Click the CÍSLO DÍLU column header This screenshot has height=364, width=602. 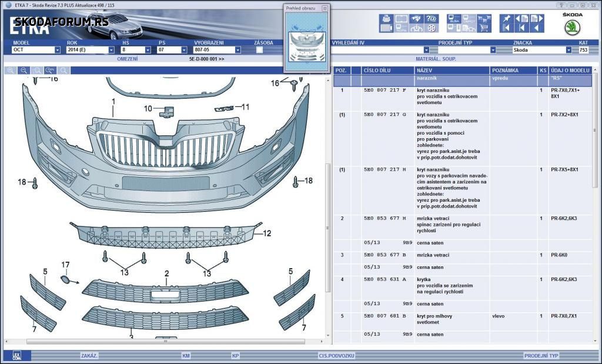(x=387, y=70)
